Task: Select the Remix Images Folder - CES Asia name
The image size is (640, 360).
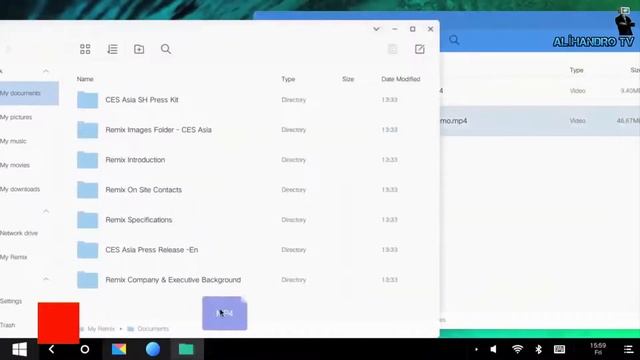Action: [158, 130]
